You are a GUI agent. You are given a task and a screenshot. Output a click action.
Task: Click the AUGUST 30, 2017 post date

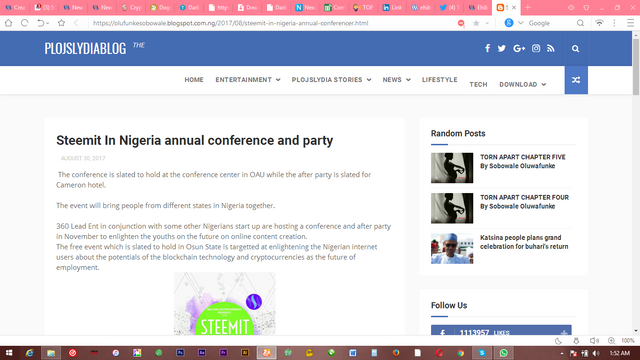83,158
